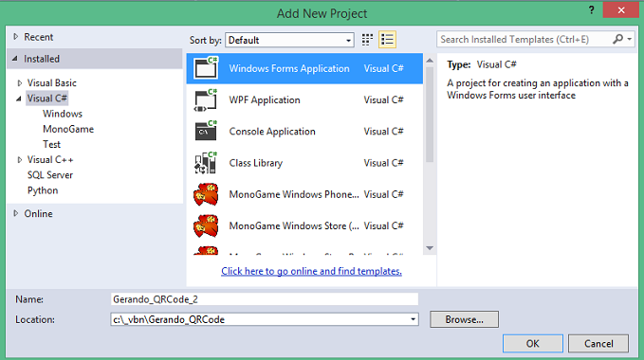Expand the Recent section
This screenshot has height=360, width=644.
(15, 37)
